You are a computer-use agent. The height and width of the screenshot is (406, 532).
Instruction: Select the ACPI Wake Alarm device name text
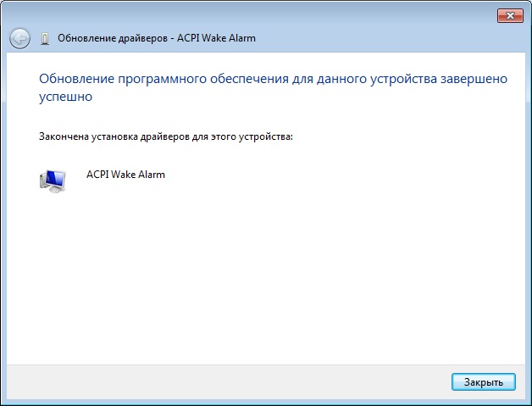[125, 175]
